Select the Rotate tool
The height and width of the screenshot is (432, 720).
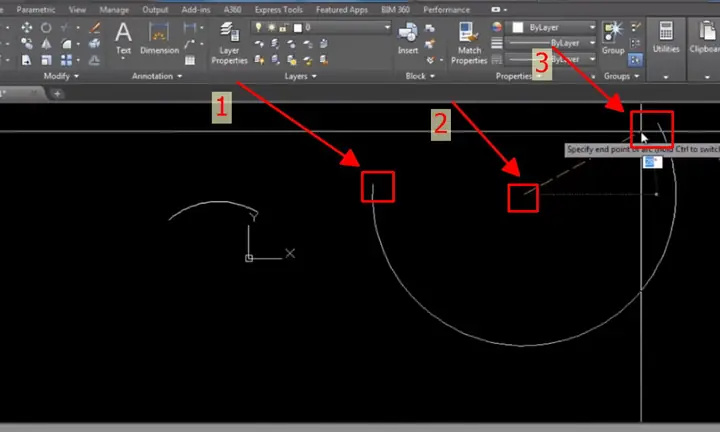[46, 28]
